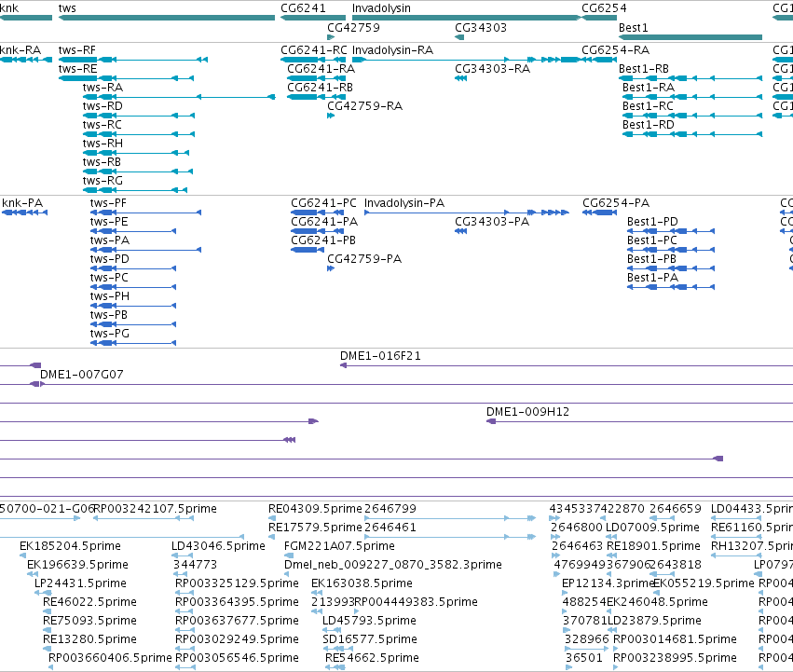Image resolution: width=793 pixels, height=672 pixels.
Task: Click the RE17579.5prime EST label
Action: (x=315, y=528)
